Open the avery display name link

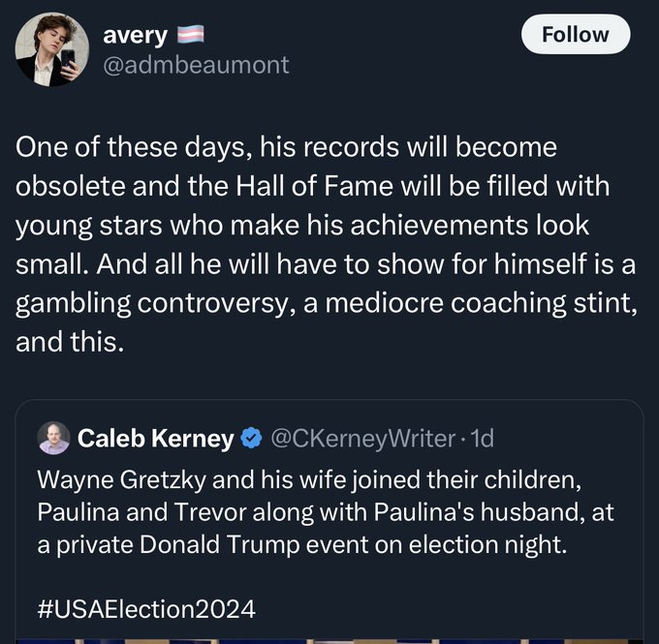[x=135, y=37]
